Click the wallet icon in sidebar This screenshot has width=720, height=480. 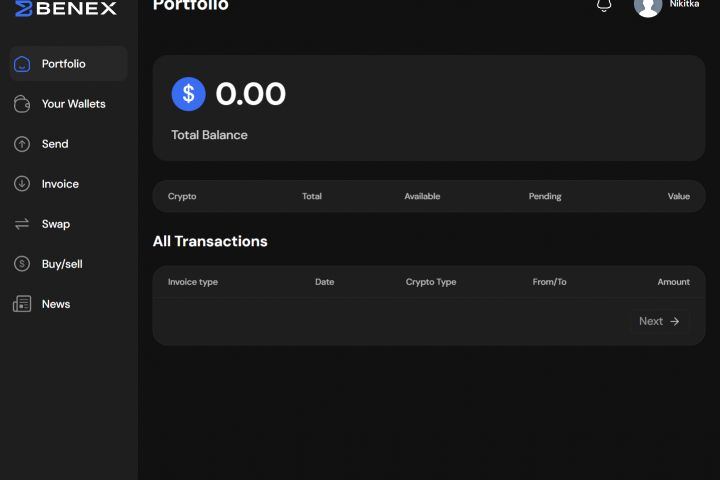click(22, 104)
